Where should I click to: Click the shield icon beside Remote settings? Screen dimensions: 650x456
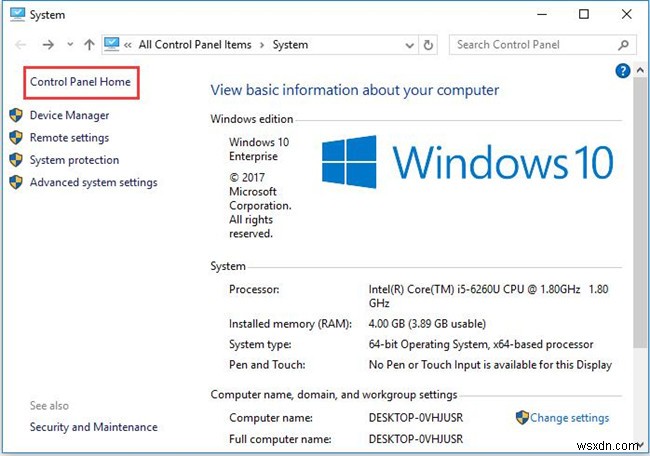pyautogui.click(x=16, y=137)
